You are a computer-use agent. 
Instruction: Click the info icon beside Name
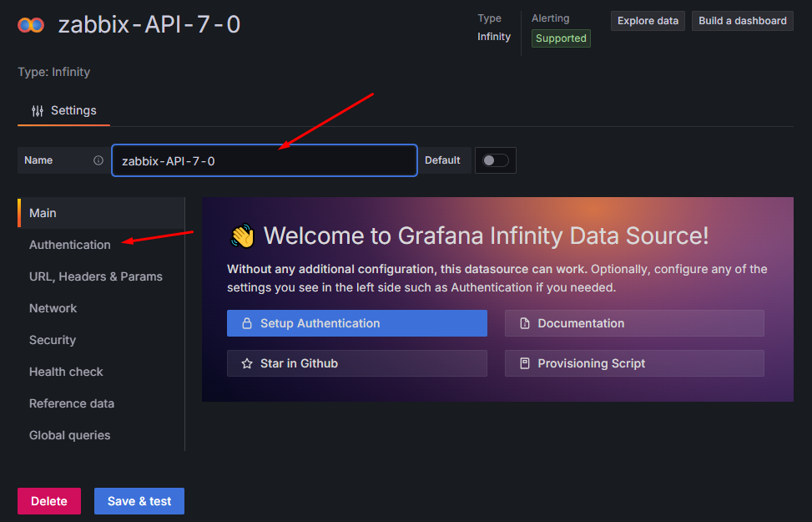98,160
